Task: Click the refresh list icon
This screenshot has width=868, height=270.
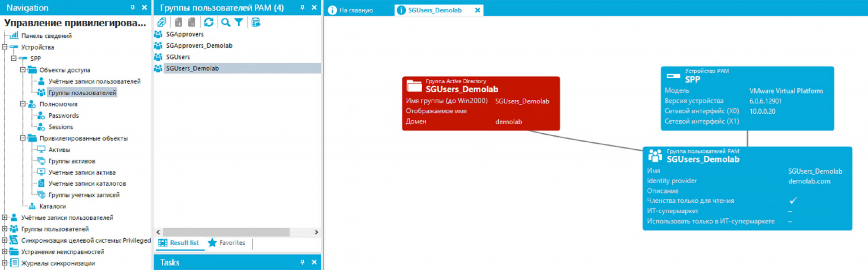Action: (209, 22)
